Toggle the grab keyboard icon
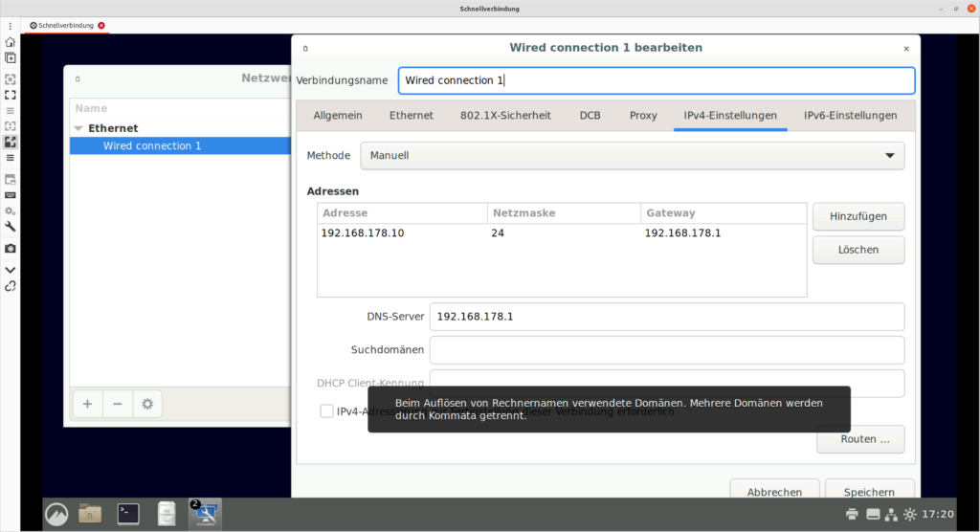 coord(10,195)
